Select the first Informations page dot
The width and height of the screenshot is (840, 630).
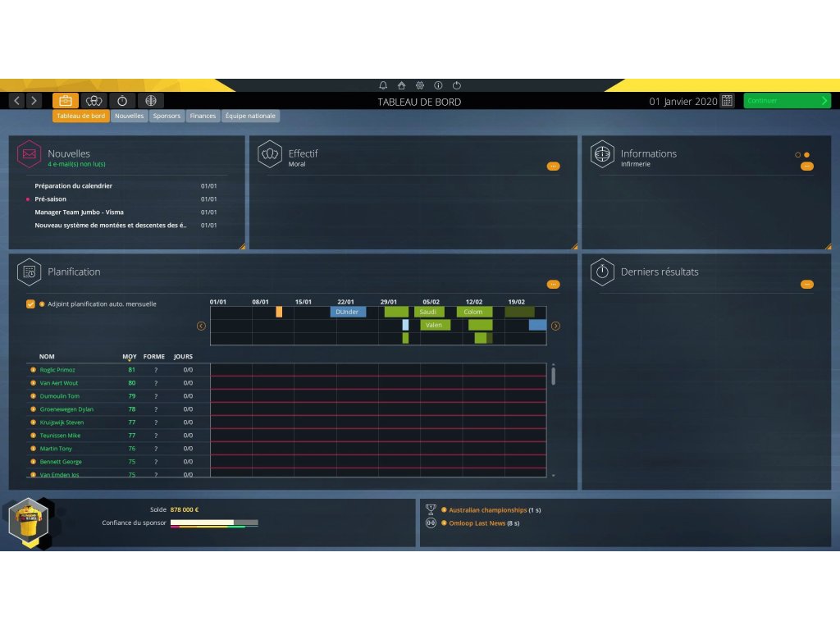(797, 155)
